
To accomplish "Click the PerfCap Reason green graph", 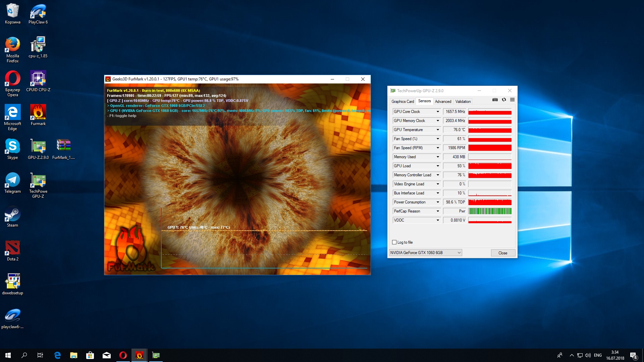I will (x=490, y=211).
